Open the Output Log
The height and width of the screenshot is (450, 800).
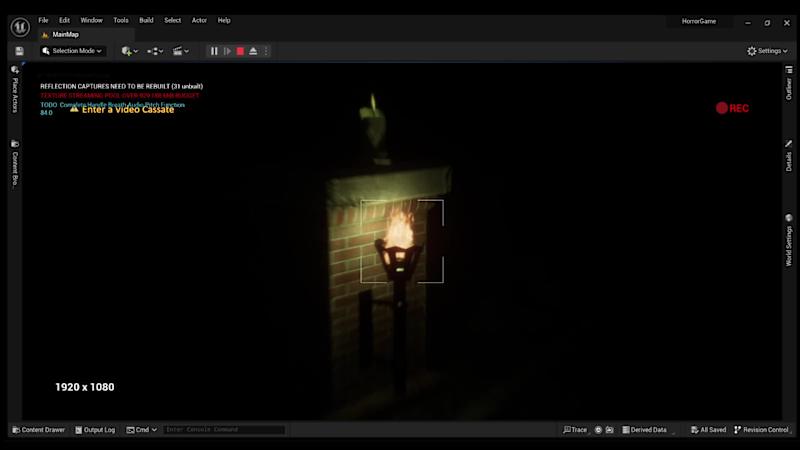[95, 430]
